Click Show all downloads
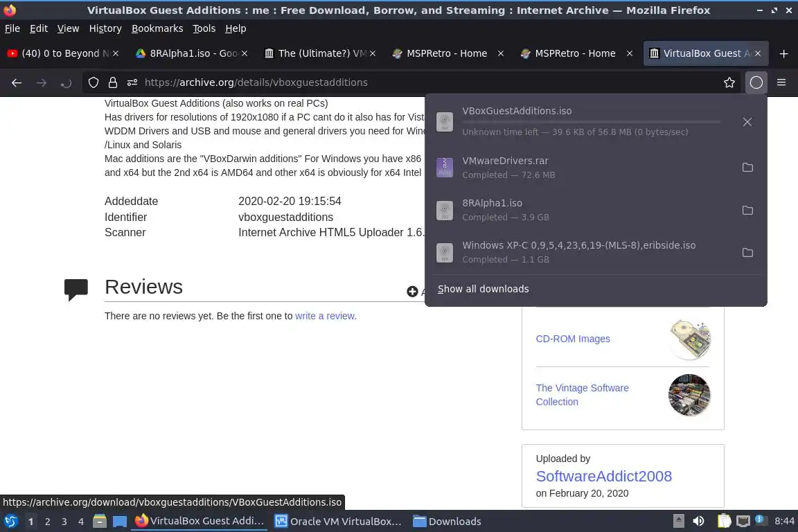The width and height of the screenshot is (798, 532). click(483, 289)
